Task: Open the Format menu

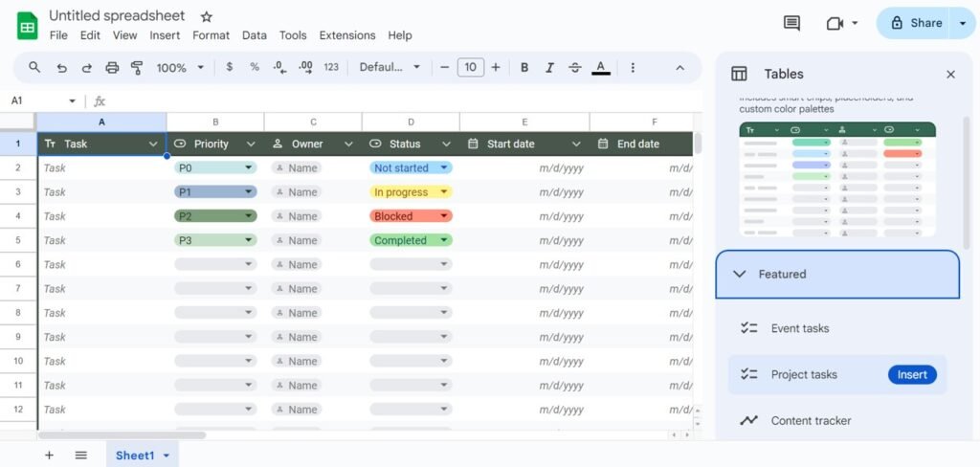Action: [211, 35]
